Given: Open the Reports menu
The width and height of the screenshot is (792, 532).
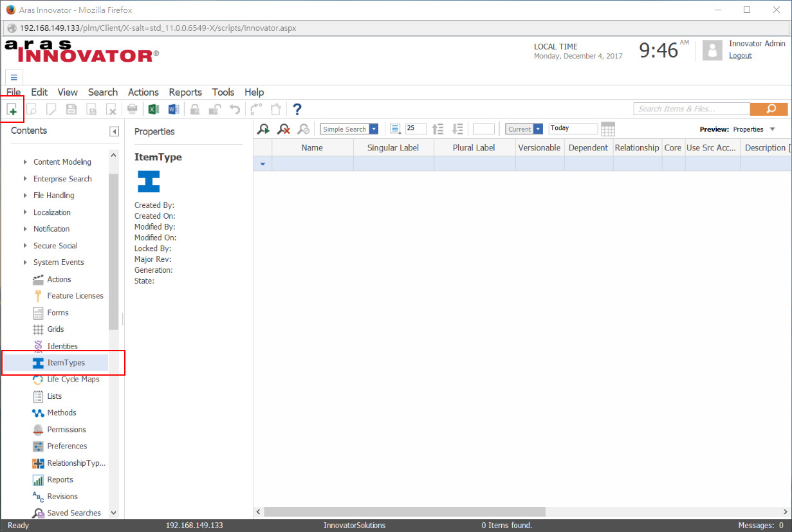Looking at the screenshot, I should [x=185, y=92].
